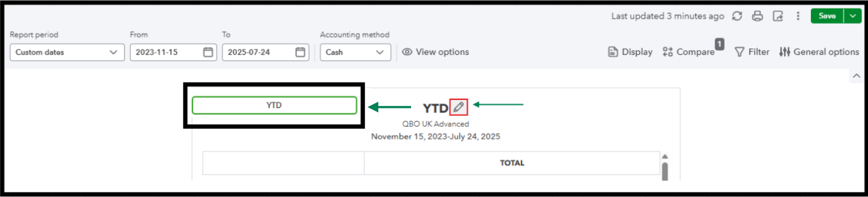Toggle View options with the eye icon
The image size is (868, 197).
click(435, 52)
